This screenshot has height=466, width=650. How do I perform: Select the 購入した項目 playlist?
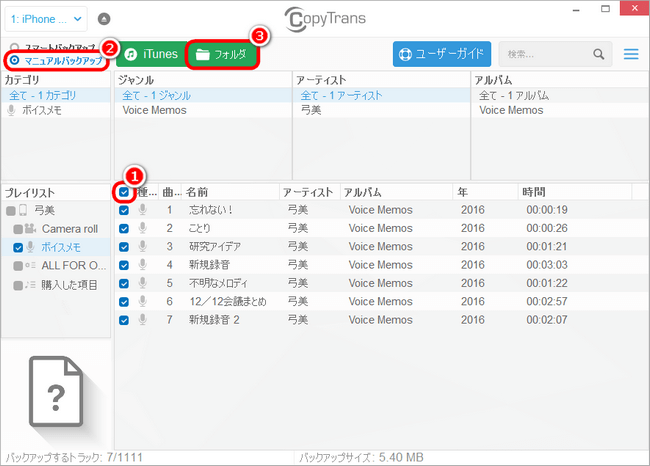click(69, 285)
